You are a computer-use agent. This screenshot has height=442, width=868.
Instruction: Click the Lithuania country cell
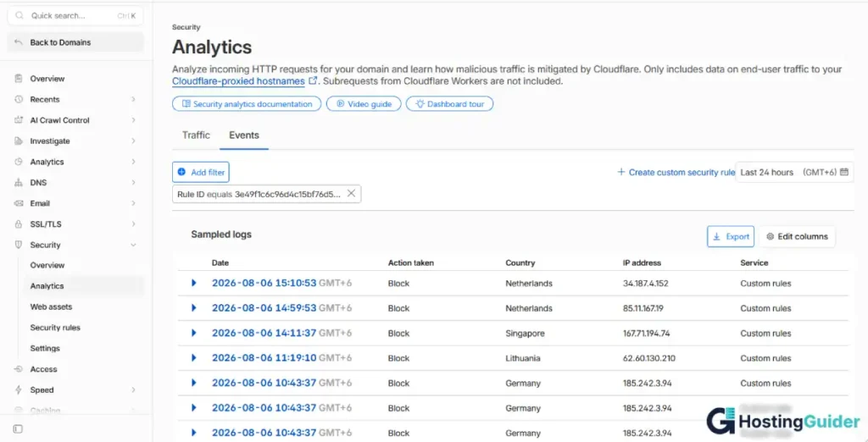[522, 358]
